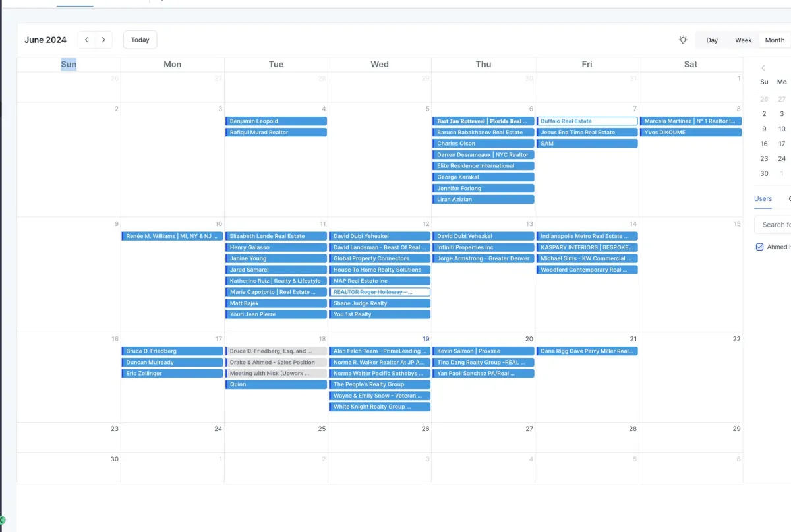
Task: Open Michael Sims KW Commercial event
Action: pos(587,258)
